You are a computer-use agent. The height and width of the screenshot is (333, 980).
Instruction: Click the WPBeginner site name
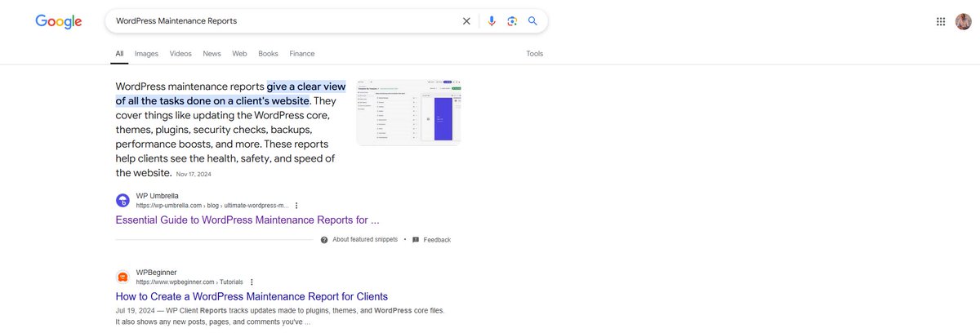157,272
